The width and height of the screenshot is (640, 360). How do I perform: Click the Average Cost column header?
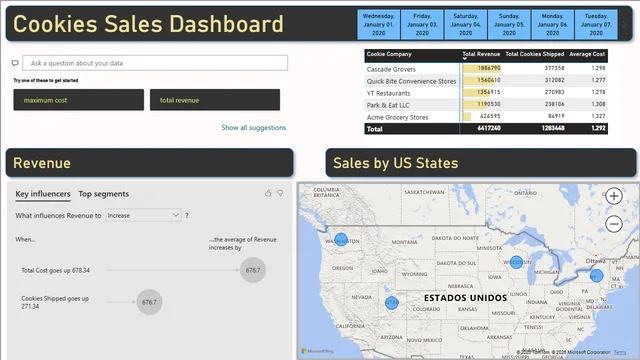587,54
